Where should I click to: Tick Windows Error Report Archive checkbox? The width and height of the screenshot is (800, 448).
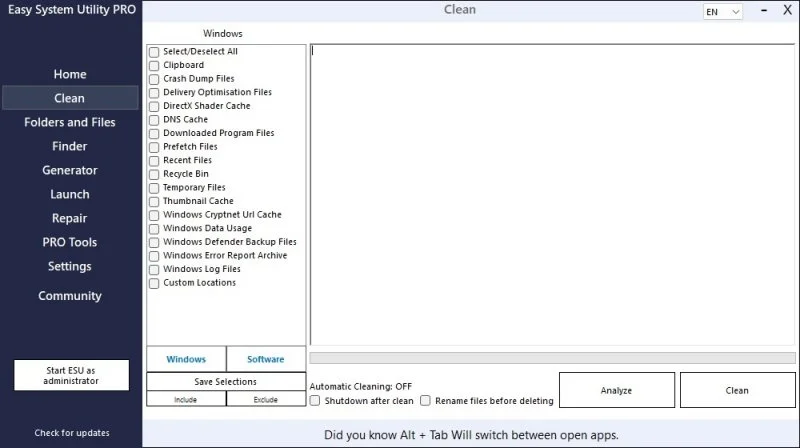pyautogui.click(x=154, y=256)
